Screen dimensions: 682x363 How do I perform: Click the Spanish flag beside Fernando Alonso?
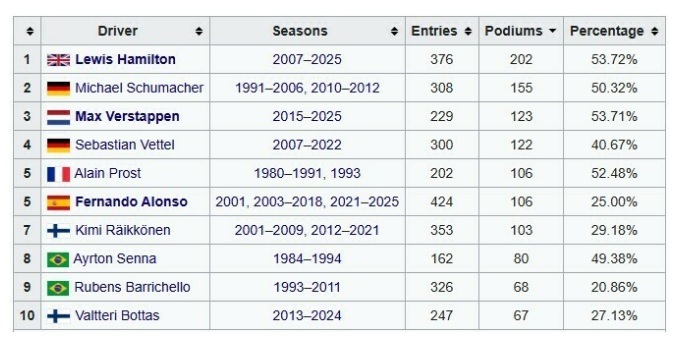pyautogui.click(x=58, y=202)
